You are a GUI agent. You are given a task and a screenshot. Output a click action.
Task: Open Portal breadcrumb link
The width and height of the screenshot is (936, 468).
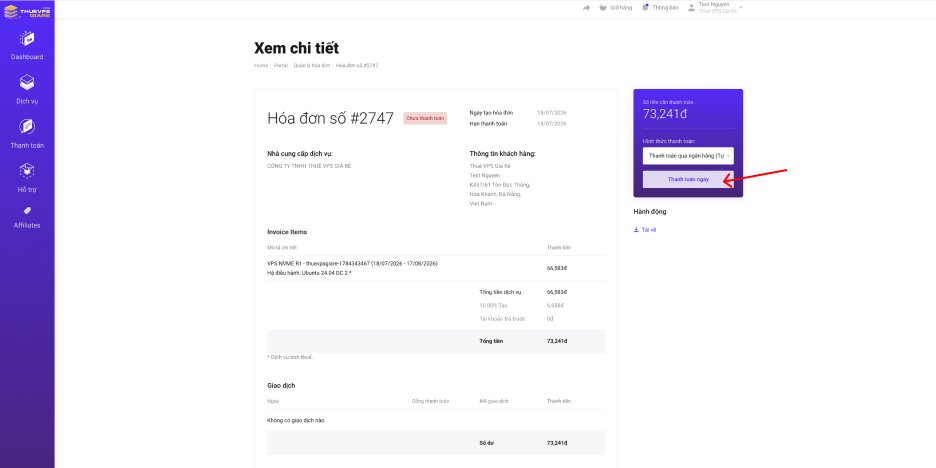(281, 66)
